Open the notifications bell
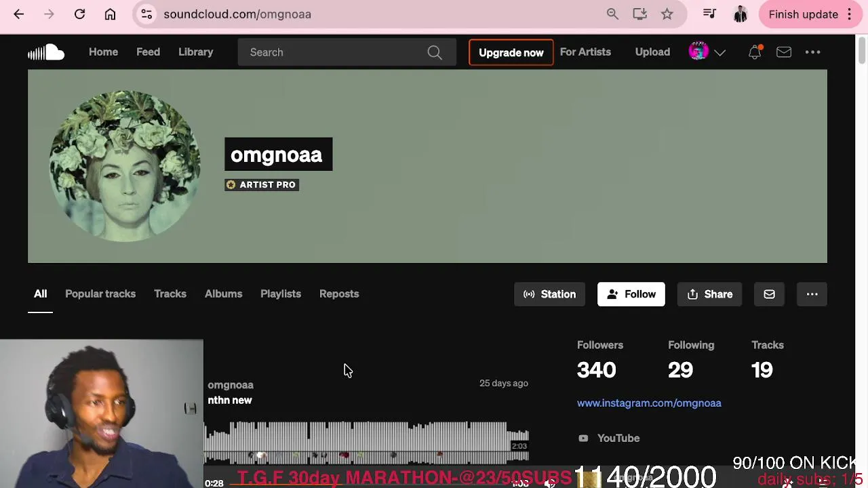Viewport: 868px width, 488px height. point(755,52)
